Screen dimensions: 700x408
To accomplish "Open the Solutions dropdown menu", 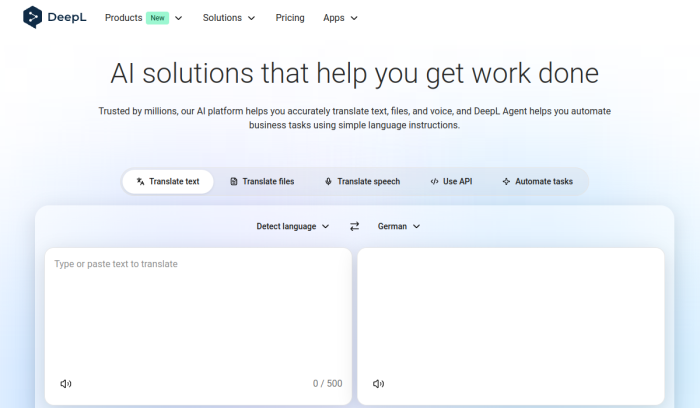I will point(228,18).
